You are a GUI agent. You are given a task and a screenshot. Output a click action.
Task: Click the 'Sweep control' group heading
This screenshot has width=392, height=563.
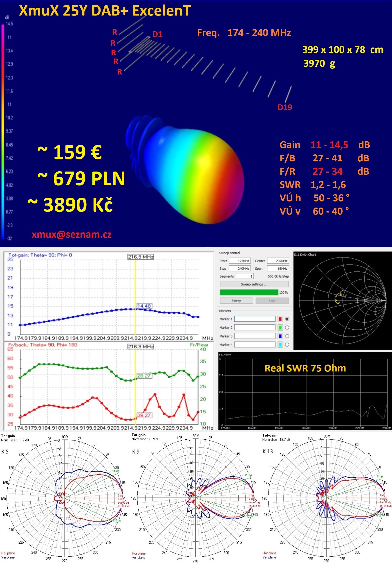tap(229, 253)
